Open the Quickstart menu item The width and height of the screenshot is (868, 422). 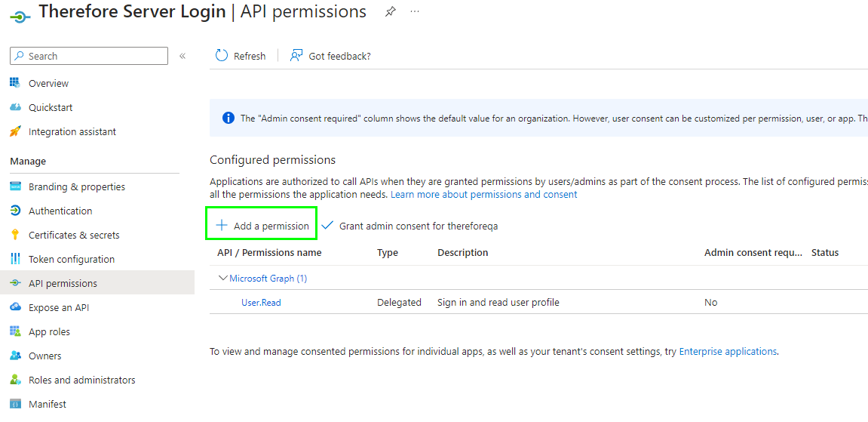51,107
